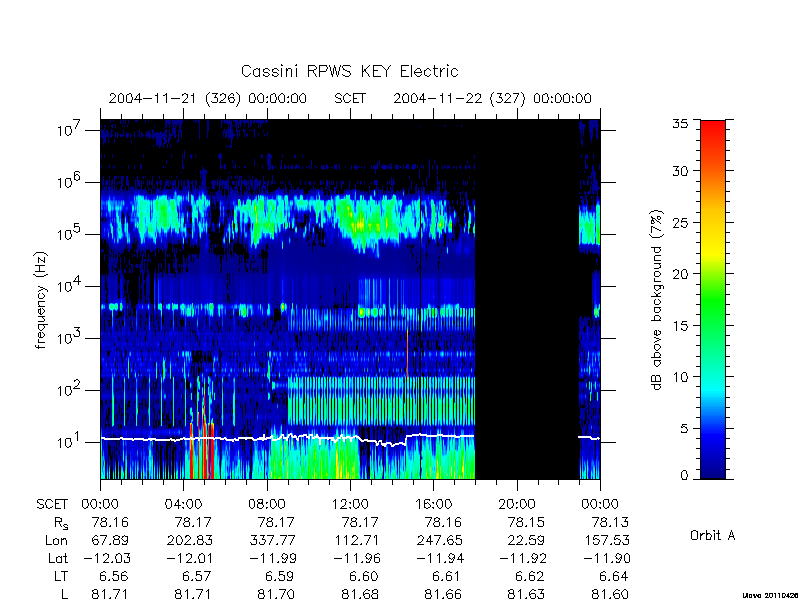This screenshot has height=600, width=800.
Task: Click the "04:00" time tick label
Action: point(183,505)
